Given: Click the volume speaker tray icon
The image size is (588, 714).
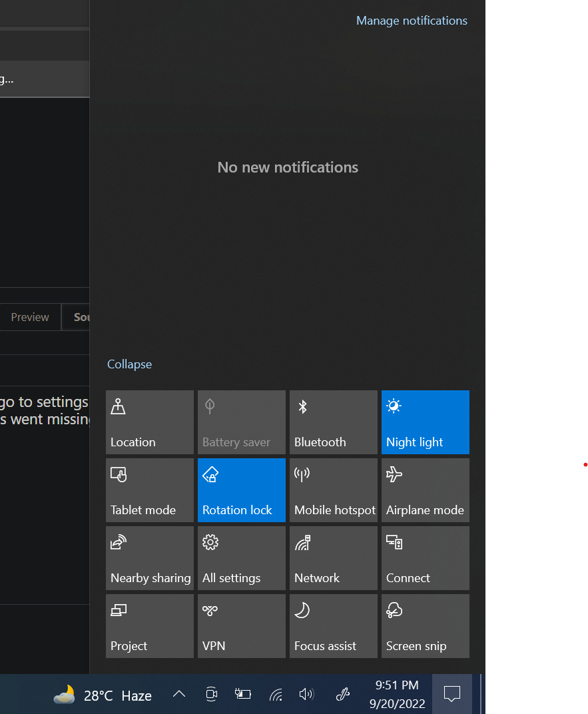Looking at the screenshot, I should 306,694.
